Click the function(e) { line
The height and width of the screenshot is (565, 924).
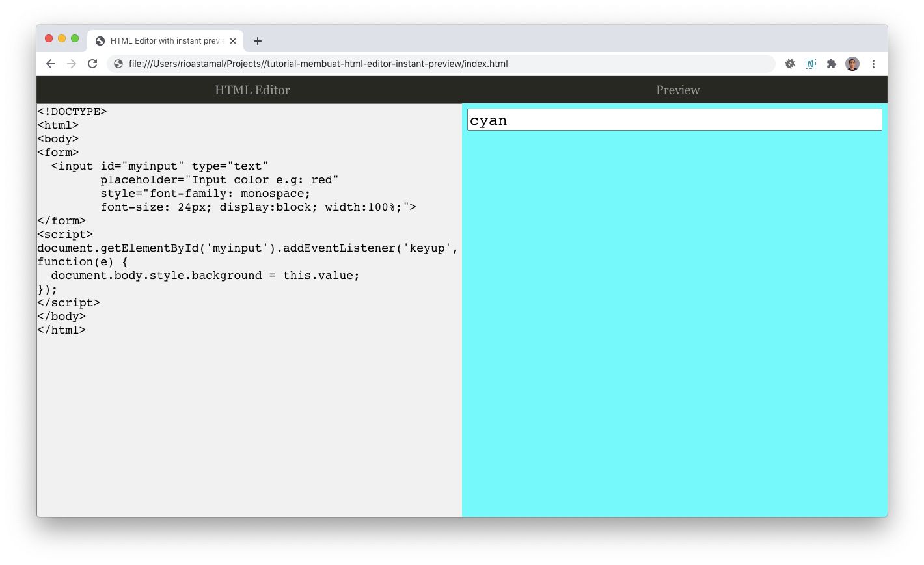coord(83,262)
